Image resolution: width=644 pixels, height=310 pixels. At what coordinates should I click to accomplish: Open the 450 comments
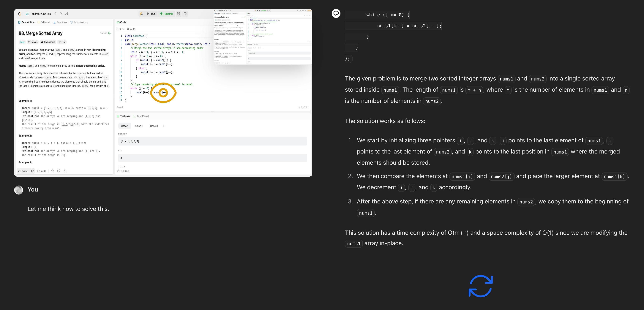[41, 171]
